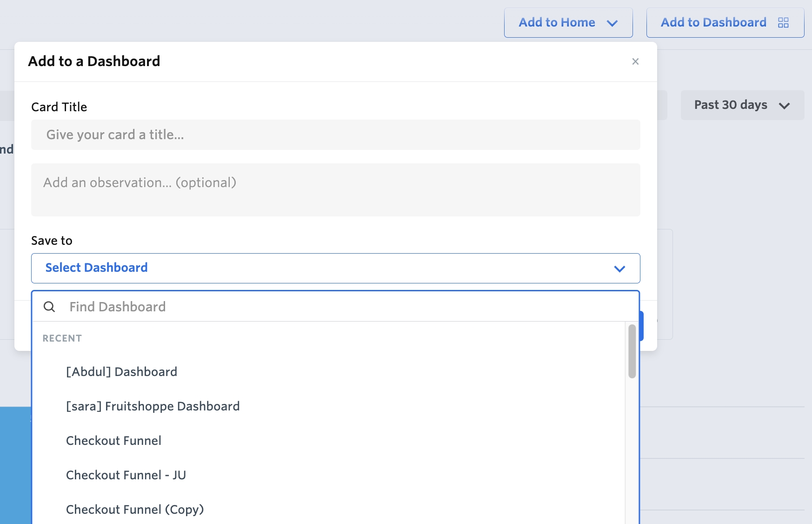The width and height of the screenshot is (812, 524).
Task: Click the chevron on Add to Home
Action: coord(613,22)
